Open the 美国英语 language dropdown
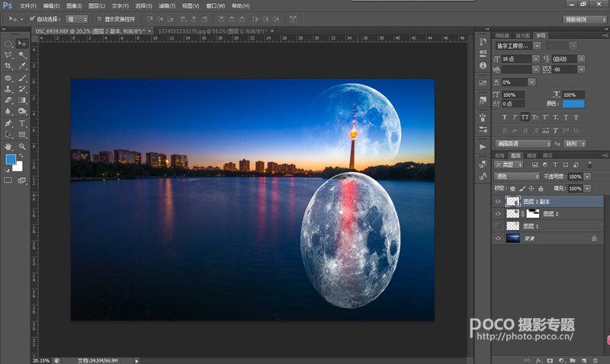Viewport: 610px width, 364px height. tap(523, 144)
